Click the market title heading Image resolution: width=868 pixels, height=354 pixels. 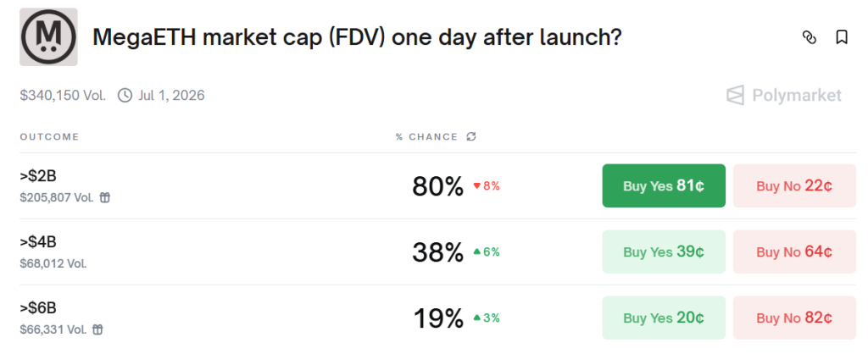(356, 37)
